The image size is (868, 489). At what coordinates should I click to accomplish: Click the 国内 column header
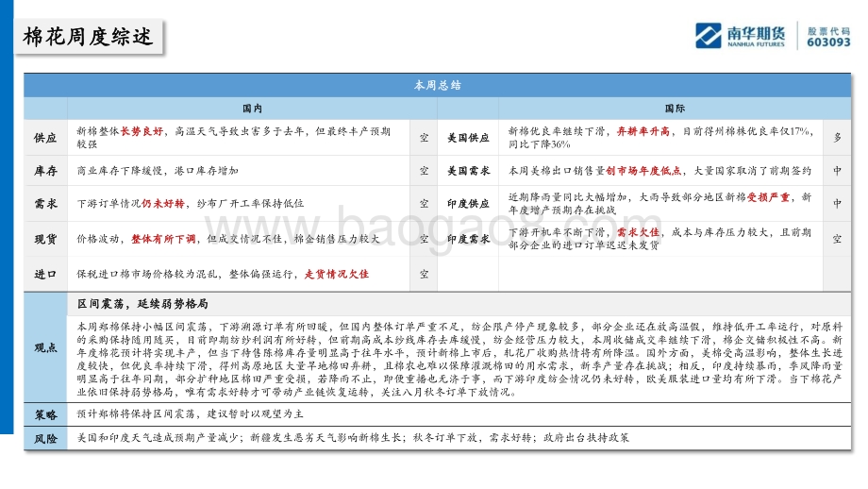click(253, 109)
